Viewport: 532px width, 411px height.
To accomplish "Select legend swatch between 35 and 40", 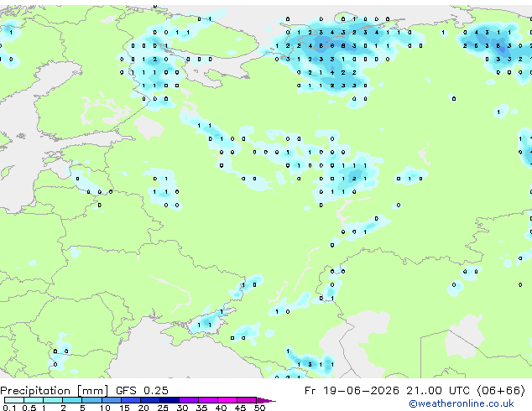I will tap(207, 400).
